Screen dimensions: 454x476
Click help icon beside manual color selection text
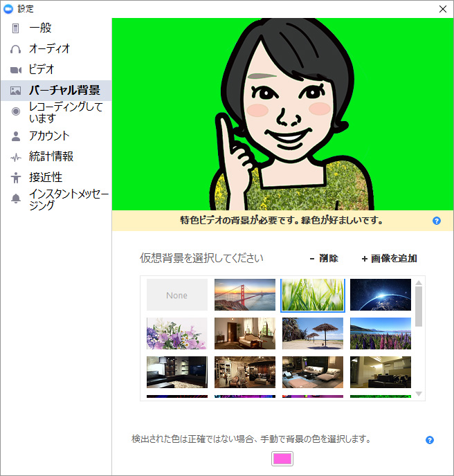tap(430, 440)
